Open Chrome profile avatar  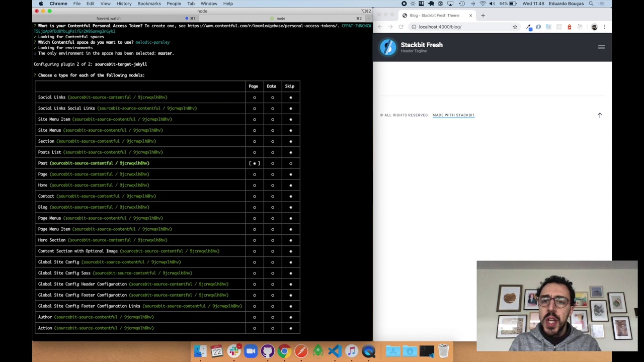click(x=594, y=27)
